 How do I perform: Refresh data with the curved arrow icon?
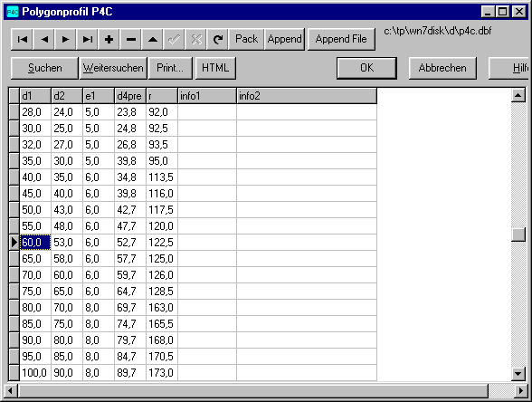[x=218, y=40]
